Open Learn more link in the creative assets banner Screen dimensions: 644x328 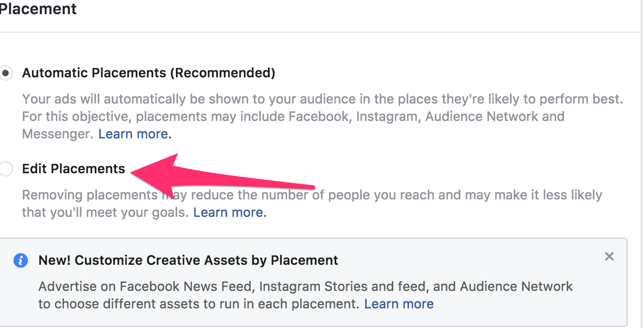tap(399, 304)
